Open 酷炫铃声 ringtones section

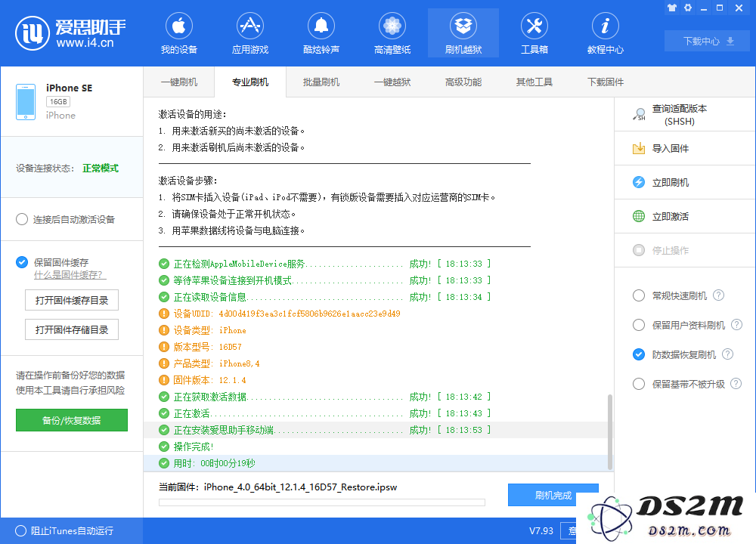pyautogui.click(x=321, y=32)
